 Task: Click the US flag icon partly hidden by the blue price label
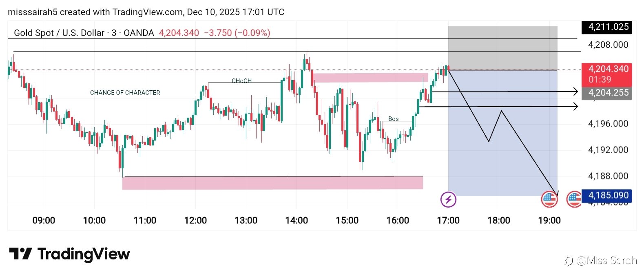click(573, 199)
